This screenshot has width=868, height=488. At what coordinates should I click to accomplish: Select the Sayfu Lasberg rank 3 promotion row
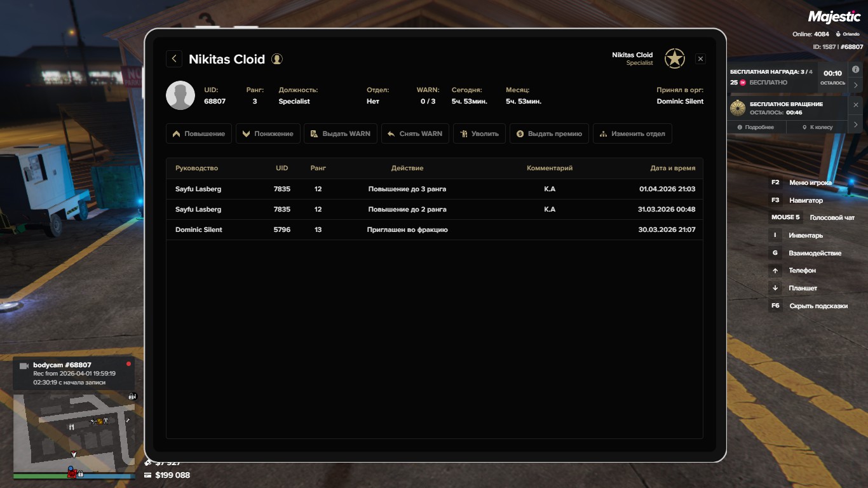[x=435, y=189]
